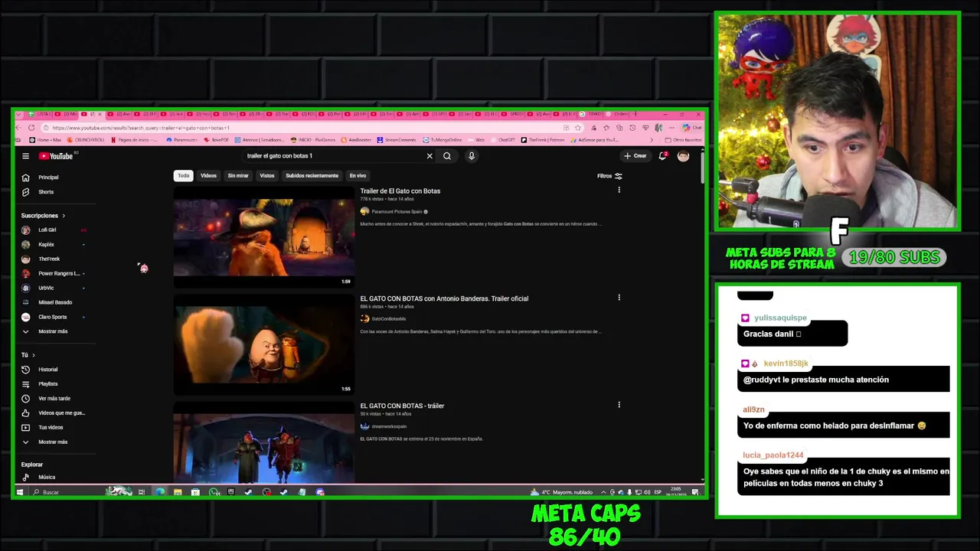Open Otros favoritos bookmarks folder
Viewport: 980px width, 551px height.
coord(683,140)
